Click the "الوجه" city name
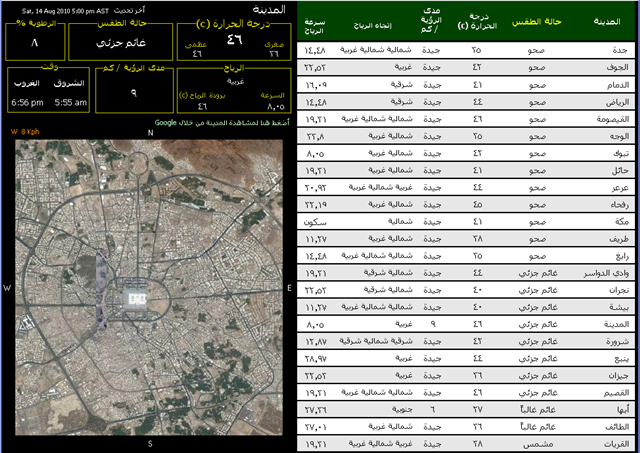The height and width of the screenshot is (453, 640). (619, 136)
